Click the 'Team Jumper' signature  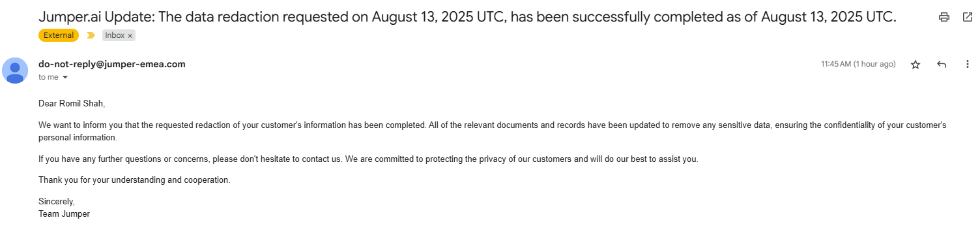coord(64,213)
